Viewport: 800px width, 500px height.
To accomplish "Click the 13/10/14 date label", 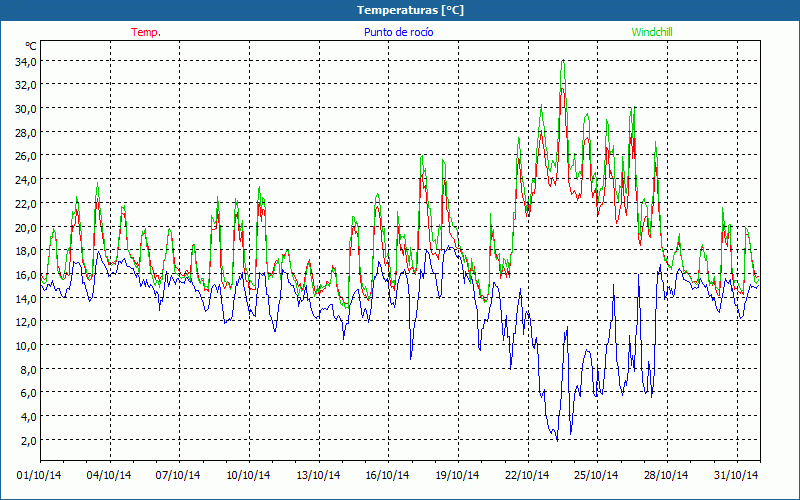I will tap(318, 475).
